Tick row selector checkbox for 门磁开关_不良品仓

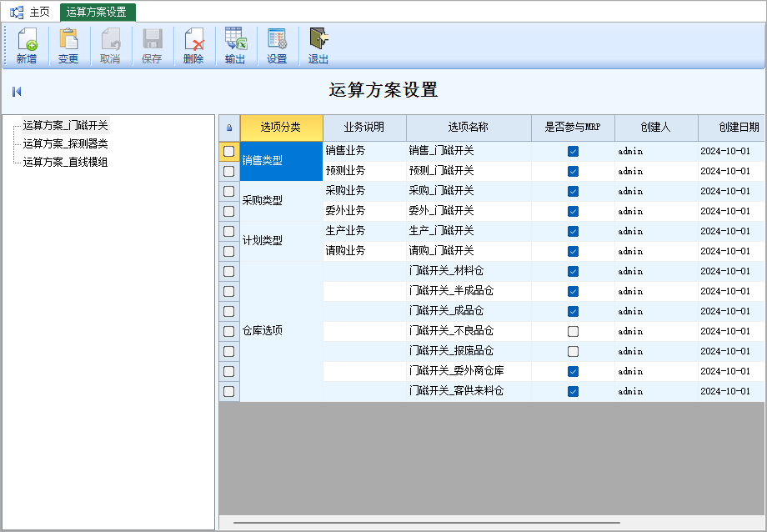[x=229, y=331]
